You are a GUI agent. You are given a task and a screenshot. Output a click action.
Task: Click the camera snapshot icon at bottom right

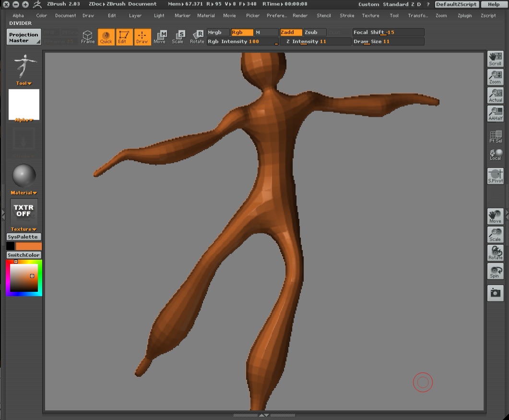[x=495, y=293]
